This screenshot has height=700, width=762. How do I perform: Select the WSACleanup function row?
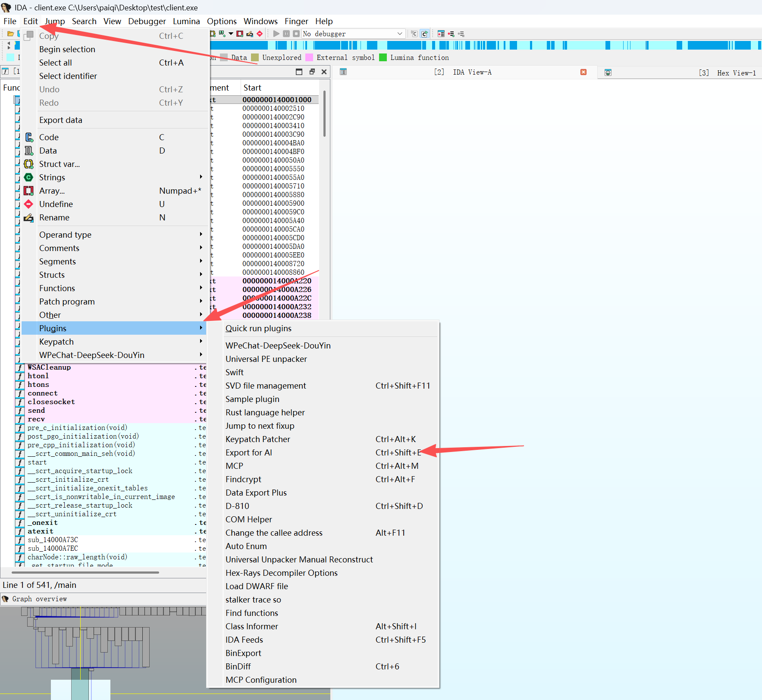[x=111, y=367]
